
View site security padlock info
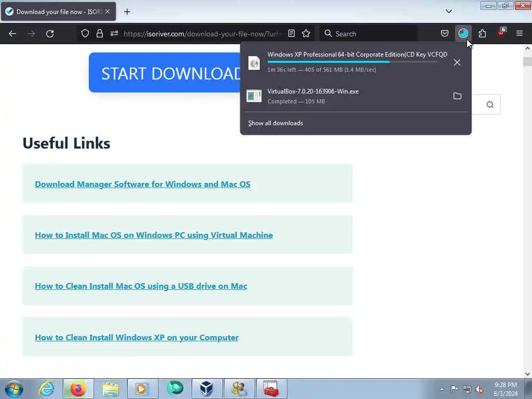point(99,33)
